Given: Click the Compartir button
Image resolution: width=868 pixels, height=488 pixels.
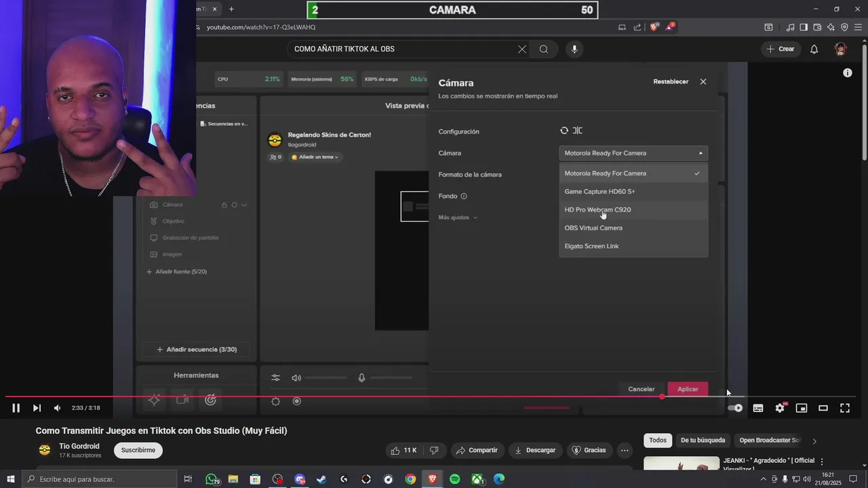Looking at the screenshot, I should tap(477, 450).
